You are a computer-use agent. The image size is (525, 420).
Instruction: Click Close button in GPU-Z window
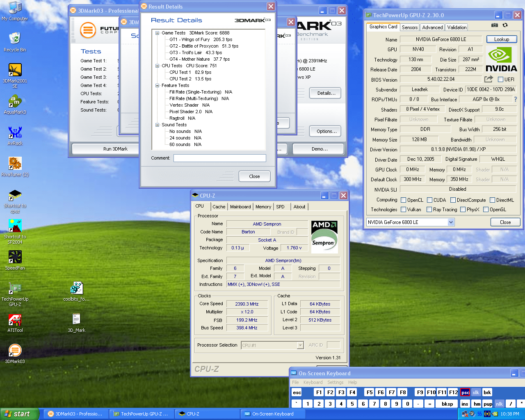[x=505, y=222]
